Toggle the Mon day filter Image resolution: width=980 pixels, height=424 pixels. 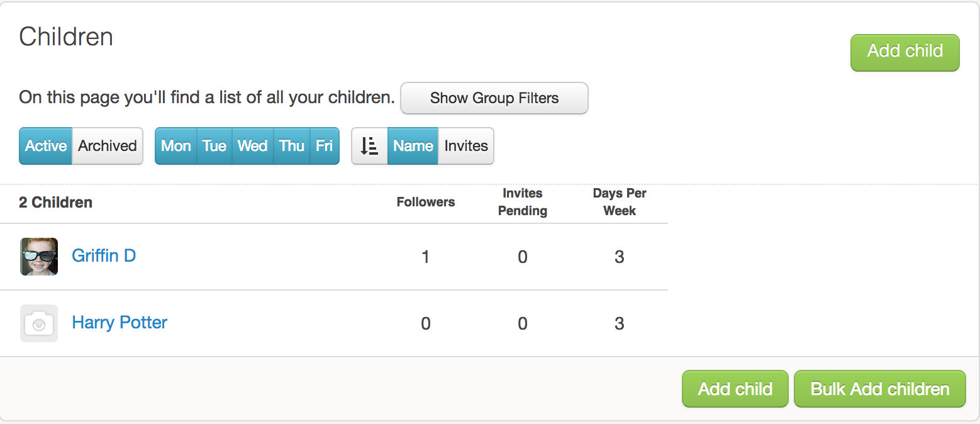(x=176, y=146)
